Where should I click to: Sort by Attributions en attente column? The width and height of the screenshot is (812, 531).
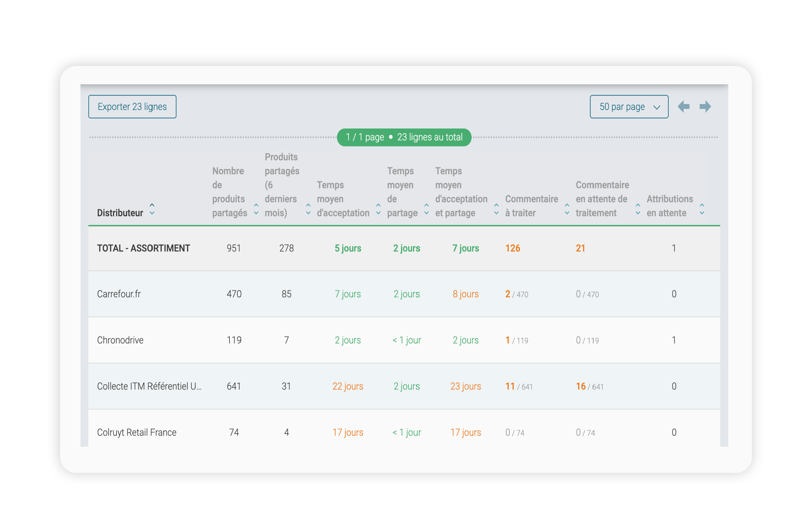702,209
